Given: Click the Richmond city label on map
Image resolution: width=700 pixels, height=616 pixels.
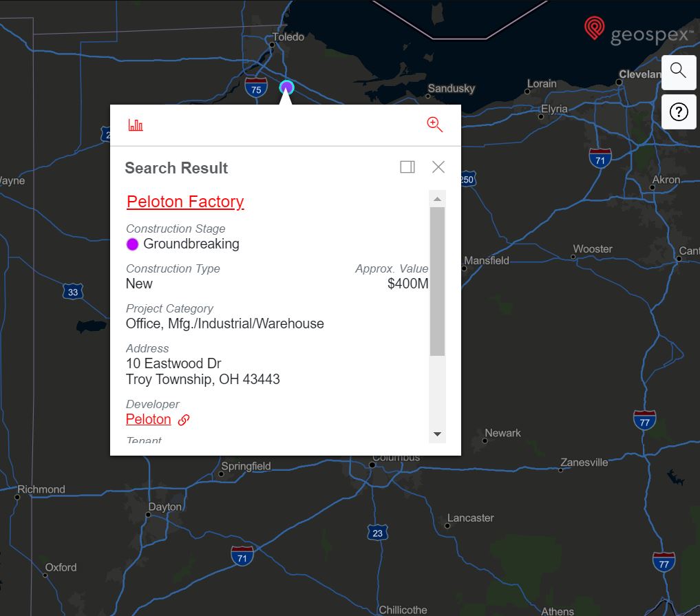Looking at the screenshot, I should point(41,489).
